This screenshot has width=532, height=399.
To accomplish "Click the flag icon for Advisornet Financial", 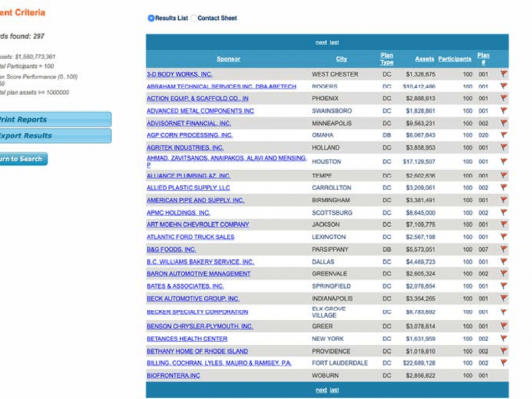I will click(503, 123).
